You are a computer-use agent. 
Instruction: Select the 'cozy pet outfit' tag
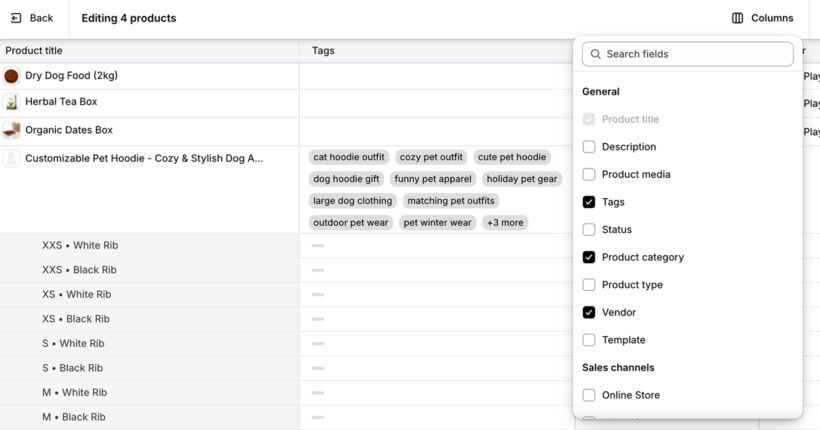pos(431,157)
